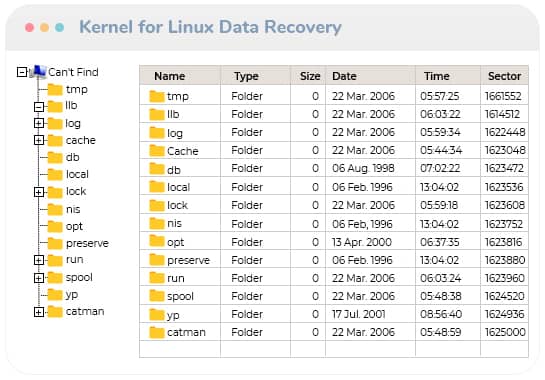Select the opt folder icon in file list

click(x=157, y=241)
